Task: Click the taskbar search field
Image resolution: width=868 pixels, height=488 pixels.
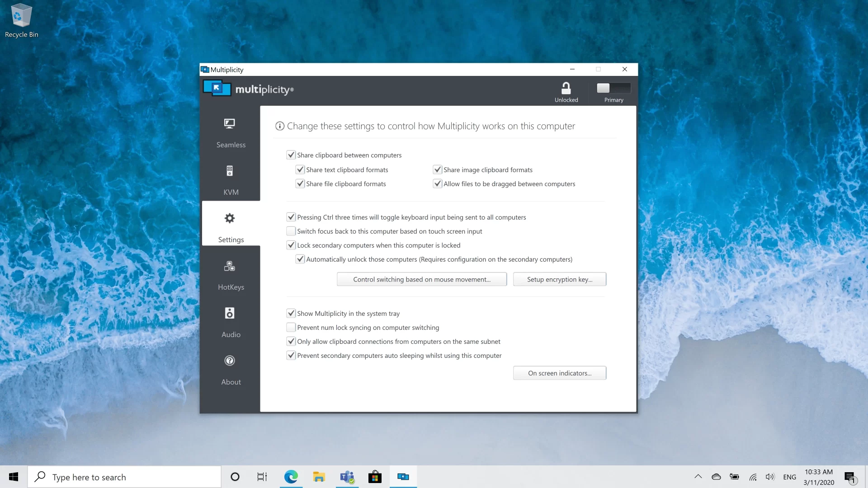Action: tap(124, 477)
